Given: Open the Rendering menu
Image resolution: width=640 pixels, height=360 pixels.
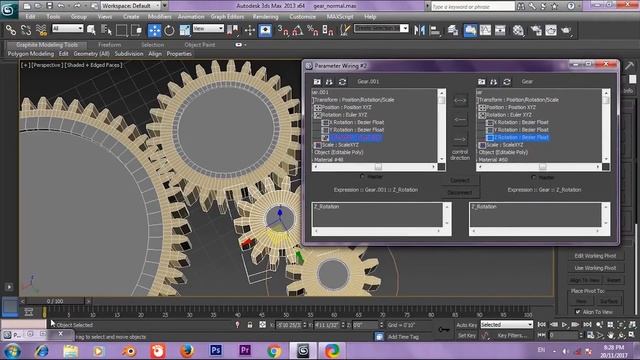Looking at the screenshot, I should [265, 17].
